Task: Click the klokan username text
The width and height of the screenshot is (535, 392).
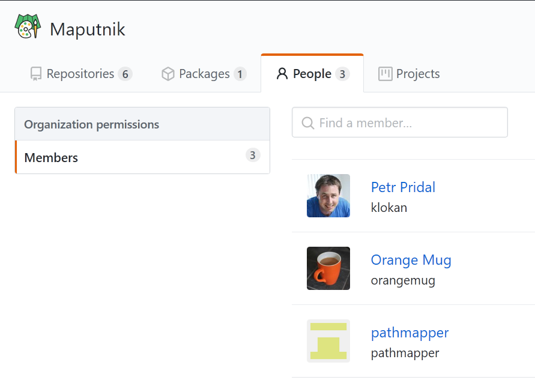Action: tap(389, 208)
